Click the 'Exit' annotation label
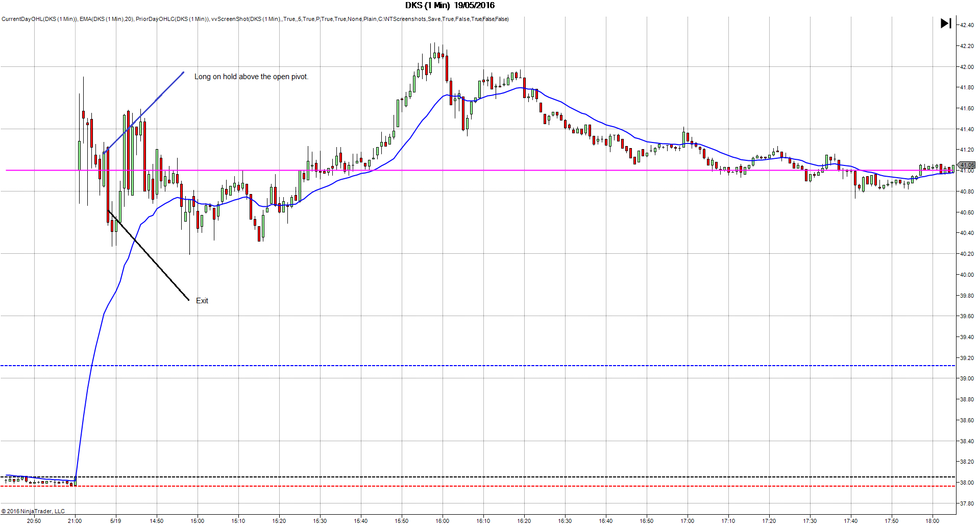980x528 pixels. click(x=202, y=301)
